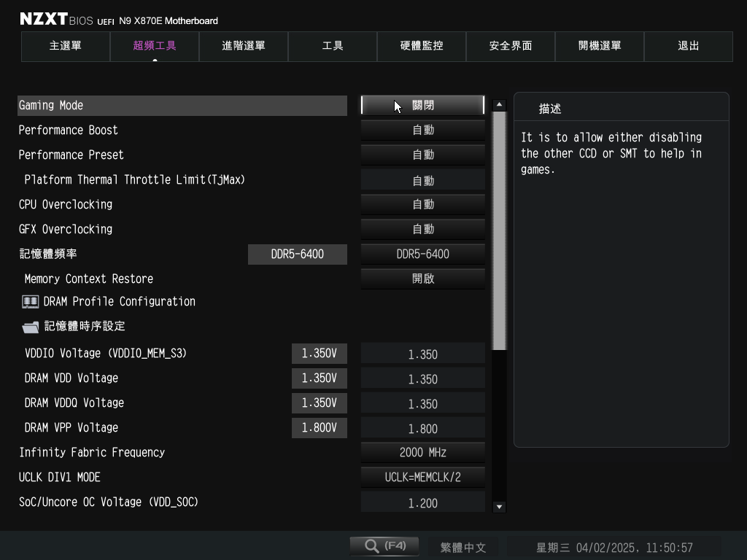747x560 pixels.
Task: Select the CPU Overclocking label
Action: [66, 204]
